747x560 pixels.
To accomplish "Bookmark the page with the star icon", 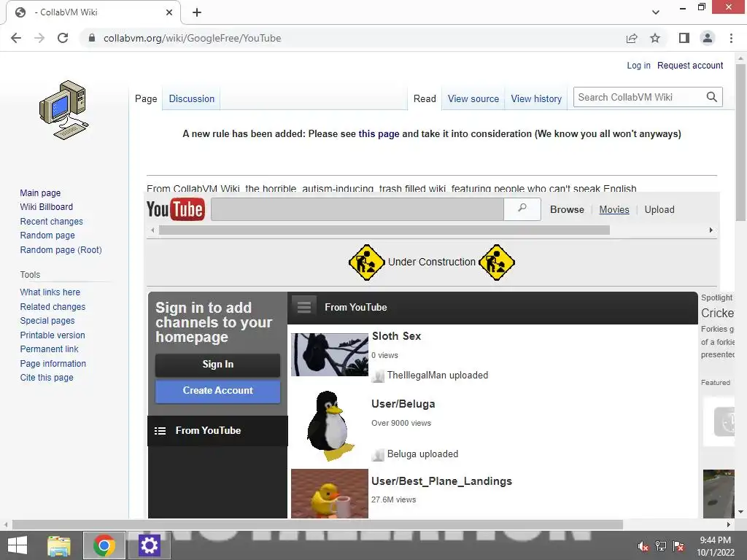I will 655,38.
